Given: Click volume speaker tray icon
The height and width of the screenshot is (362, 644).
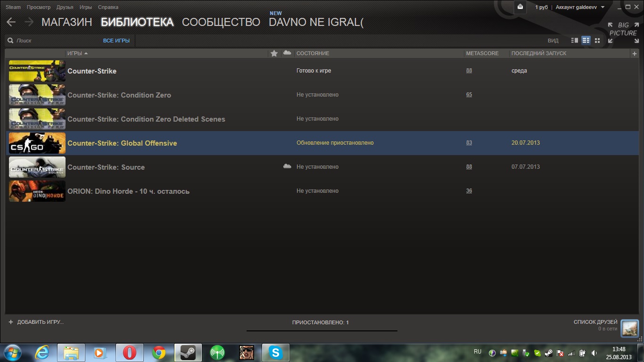Looking at the screenshot, I should 594,353.
